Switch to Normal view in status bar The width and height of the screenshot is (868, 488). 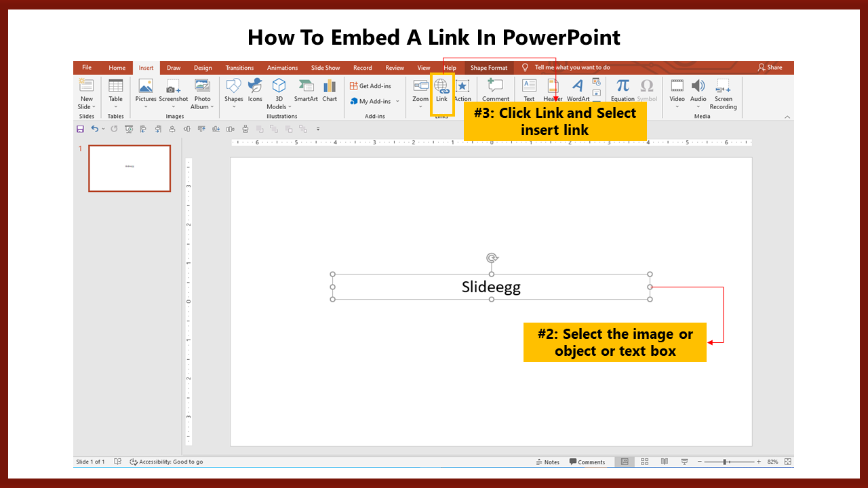[625, 462]
